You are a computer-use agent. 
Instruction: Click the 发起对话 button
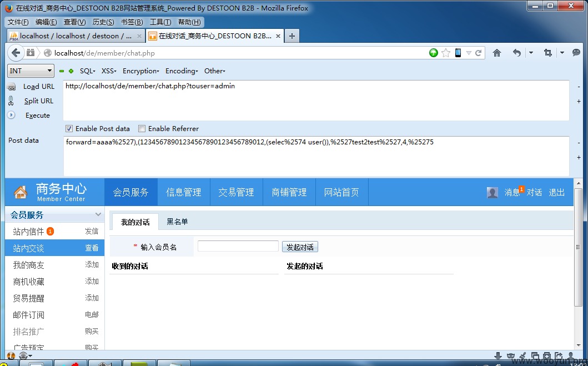300,247
